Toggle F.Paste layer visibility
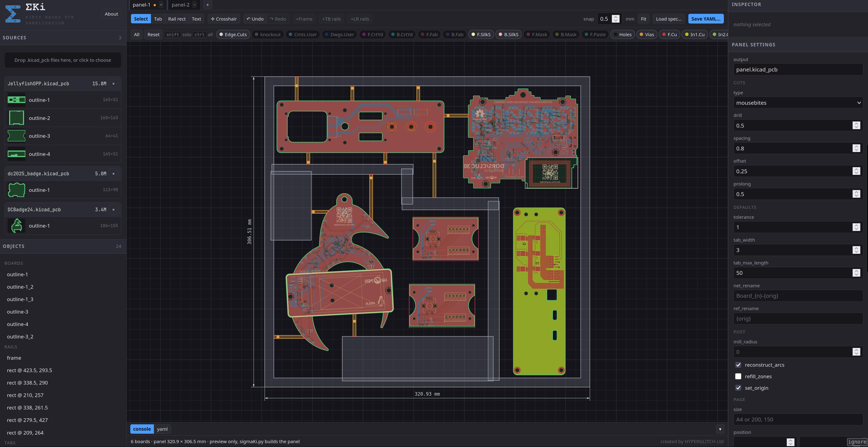This screenshot has height=447, width=868. click(595, 34)
